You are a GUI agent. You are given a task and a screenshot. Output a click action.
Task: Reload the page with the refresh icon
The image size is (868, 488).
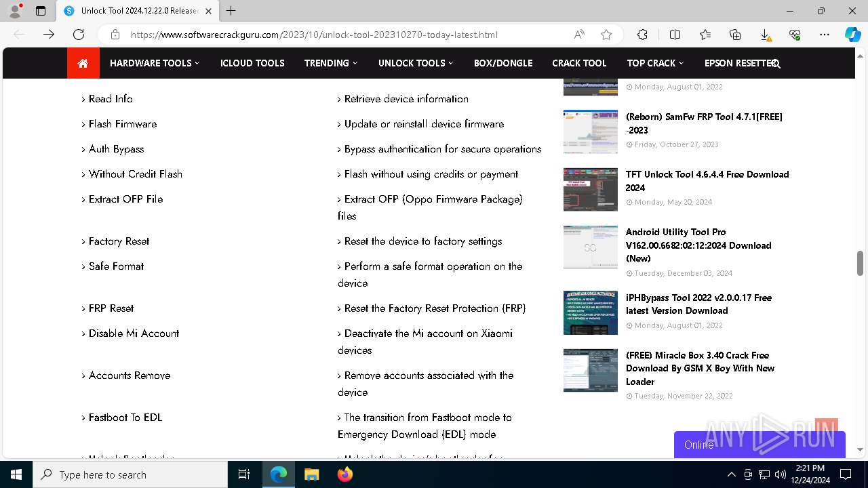coord(79,35)
